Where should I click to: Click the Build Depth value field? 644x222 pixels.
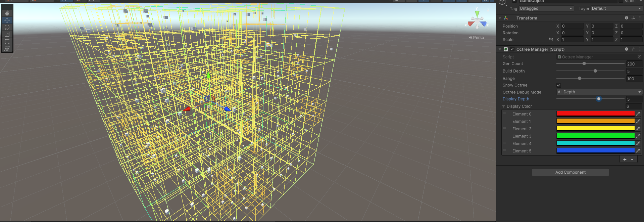tap(634, 71)
